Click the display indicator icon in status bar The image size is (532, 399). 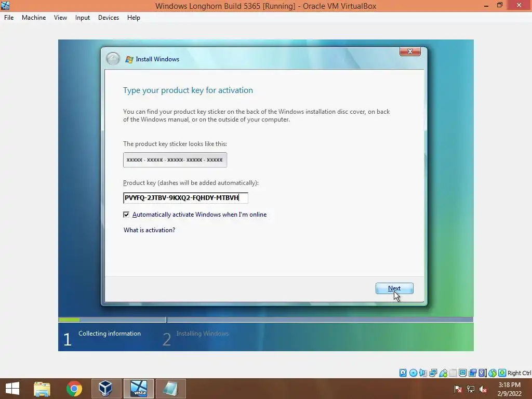coord(462,373)
